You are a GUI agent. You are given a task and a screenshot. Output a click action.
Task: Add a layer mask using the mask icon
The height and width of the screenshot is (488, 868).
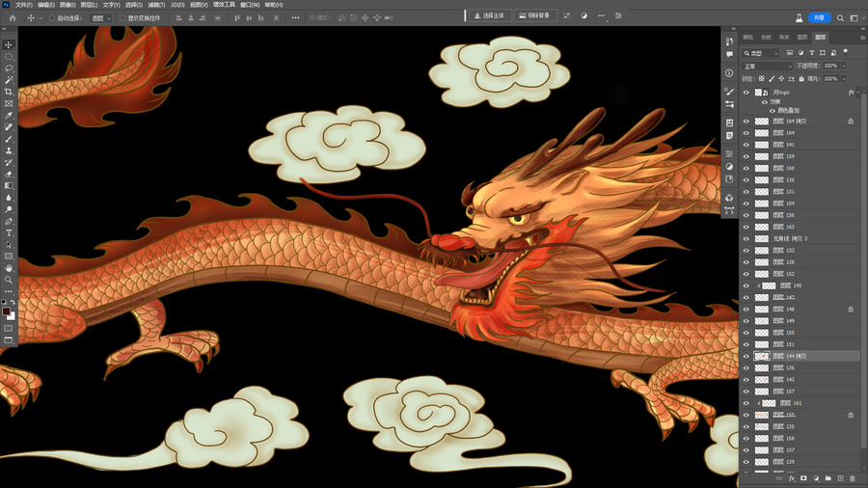(x=803, y=478)
